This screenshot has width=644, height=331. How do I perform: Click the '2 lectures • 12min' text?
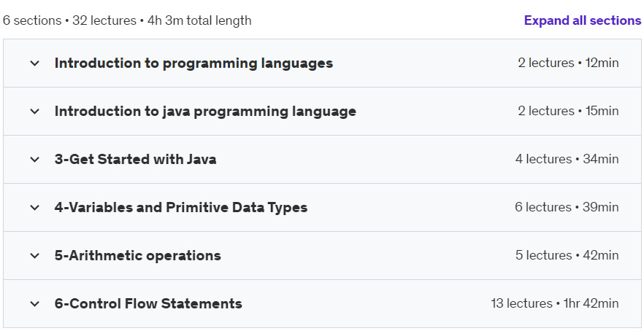568,63
